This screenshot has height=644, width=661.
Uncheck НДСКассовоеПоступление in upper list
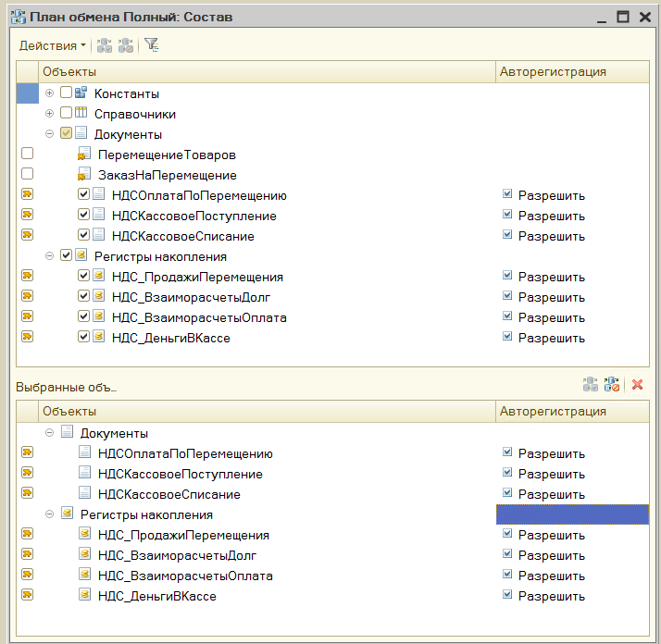tap(83, 214)
